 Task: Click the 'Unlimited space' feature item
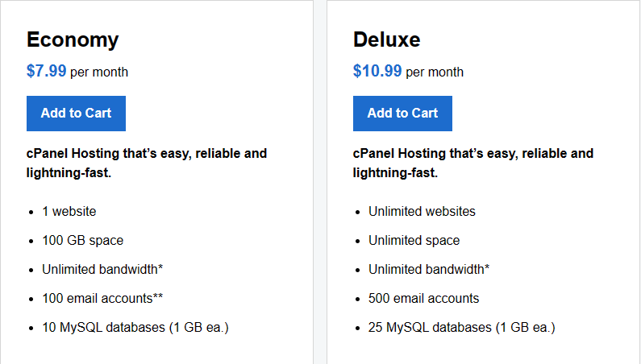coord(414,241)
